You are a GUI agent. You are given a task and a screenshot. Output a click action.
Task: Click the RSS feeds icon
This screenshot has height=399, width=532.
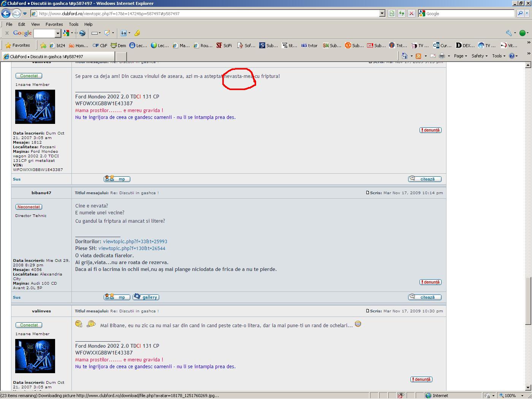click(418, 56)
